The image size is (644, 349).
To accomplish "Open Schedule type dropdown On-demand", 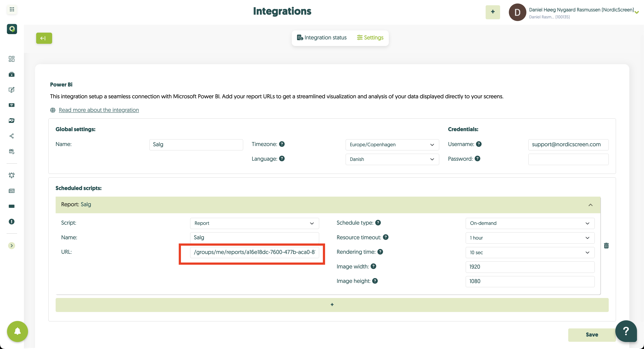I will (530, 223).
